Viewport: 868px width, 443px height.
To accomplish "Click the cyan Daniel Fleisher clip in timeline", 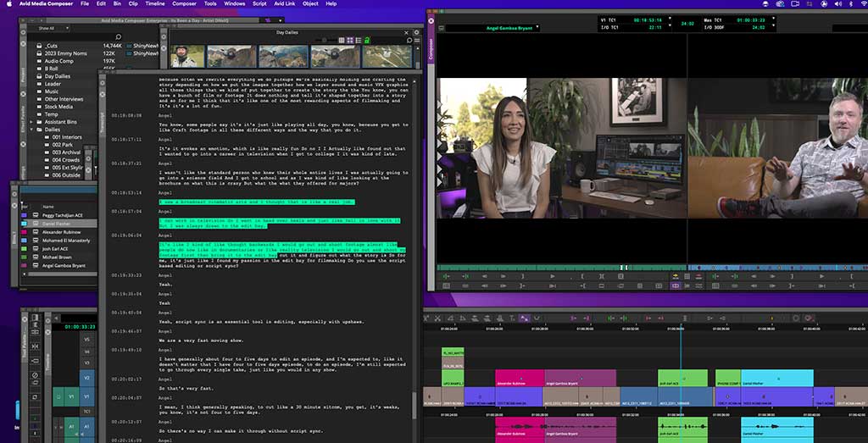I will 776,378.
